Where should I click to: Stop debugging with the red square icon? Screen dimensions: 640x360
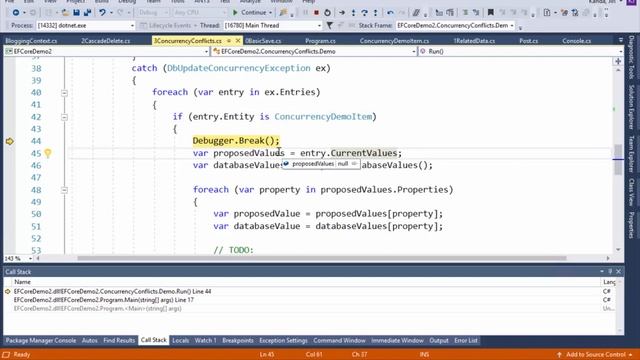(x=316, y=13)
